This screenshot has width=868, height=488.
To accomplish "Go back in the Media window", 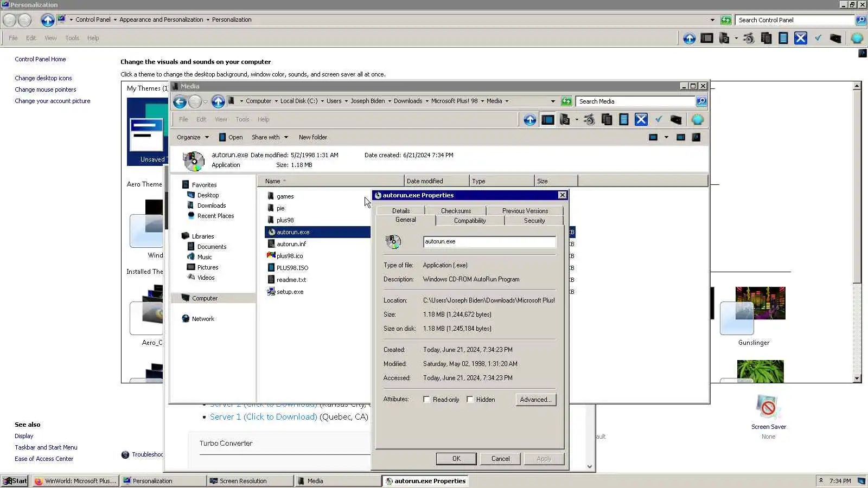I will (180, 101).
